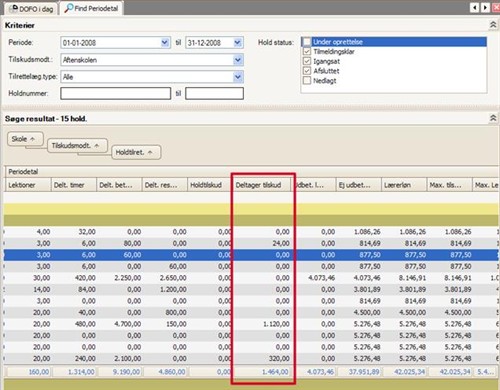Sort by the Holdtilskud column header
This screenshot has width=500, height=390.
pos(209,185)
